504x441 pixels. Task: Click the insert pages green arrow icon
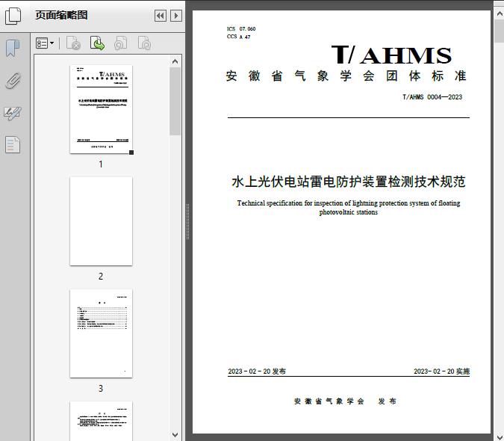point(97,43)
